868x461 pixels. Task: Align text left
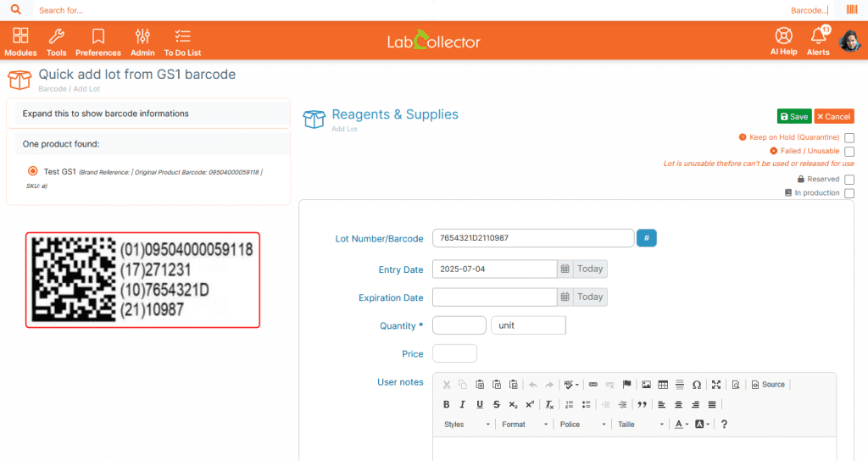[661, 404]
